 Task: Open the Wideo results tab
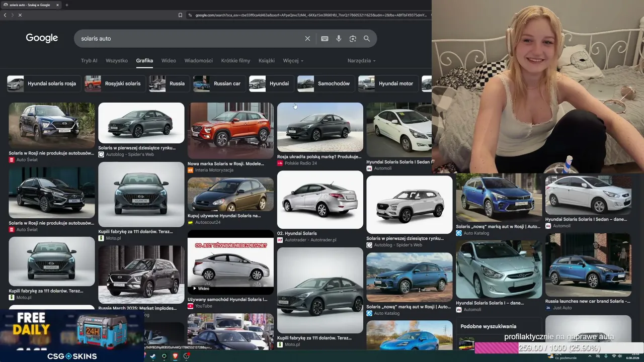[169, 61]
